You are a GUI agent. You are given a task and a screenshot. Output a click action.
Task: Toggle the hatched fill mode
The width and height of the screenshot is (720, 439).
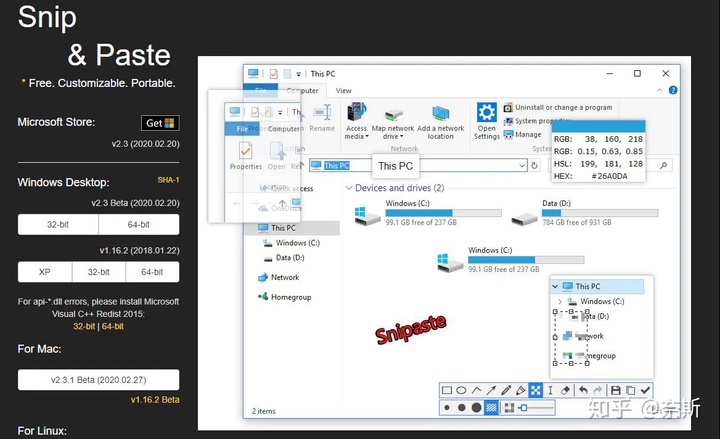tap(491, 407)
